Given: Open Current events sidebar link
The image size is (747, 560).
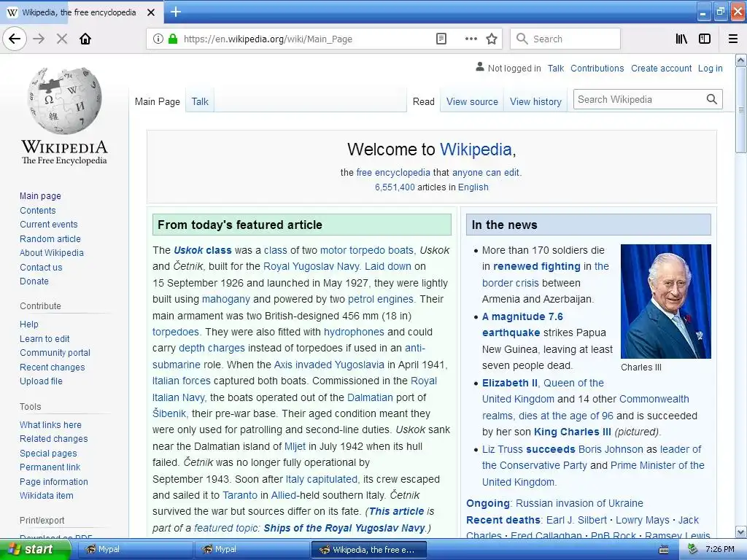Looking at the screenshot, I should [49, 225].
